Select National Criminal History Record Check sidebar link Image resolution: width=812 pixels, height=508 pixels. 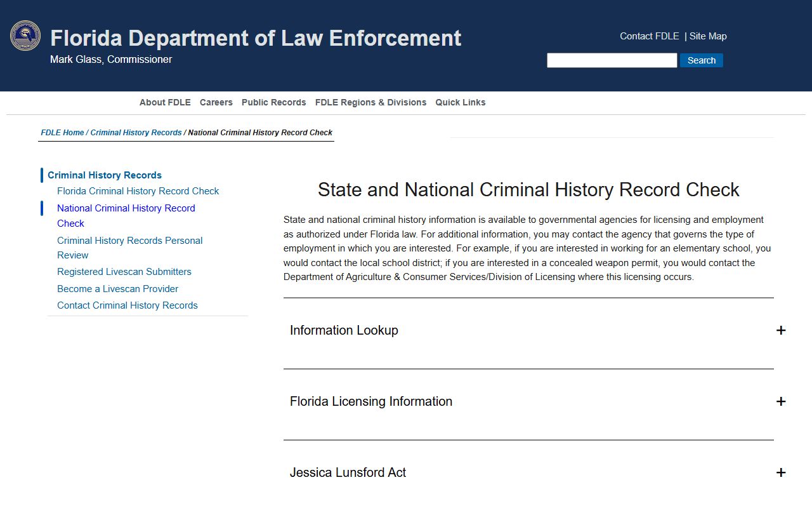click(x=126, y=216)
